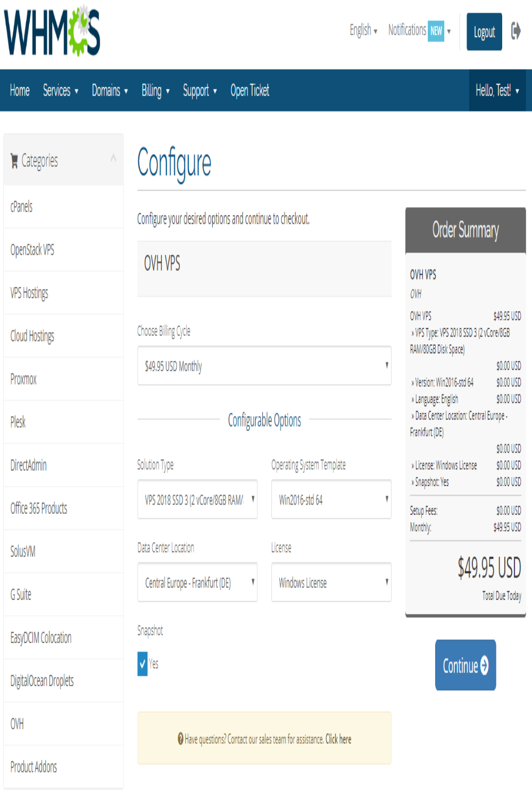Select the Product Addons category

[63, 767]
